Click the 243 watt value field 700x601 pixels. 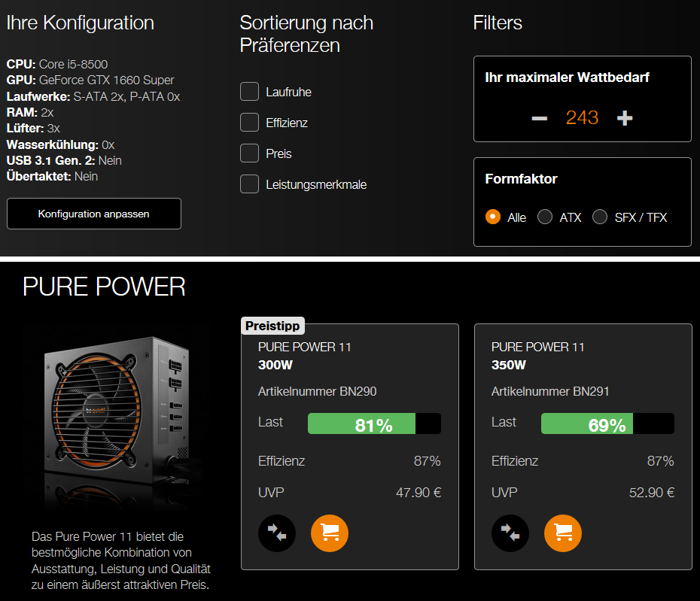coord(582,118)
